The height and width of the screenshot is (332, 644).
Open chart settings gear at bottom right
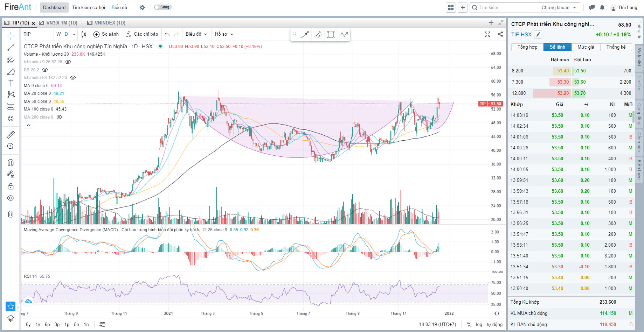[497, 313]
